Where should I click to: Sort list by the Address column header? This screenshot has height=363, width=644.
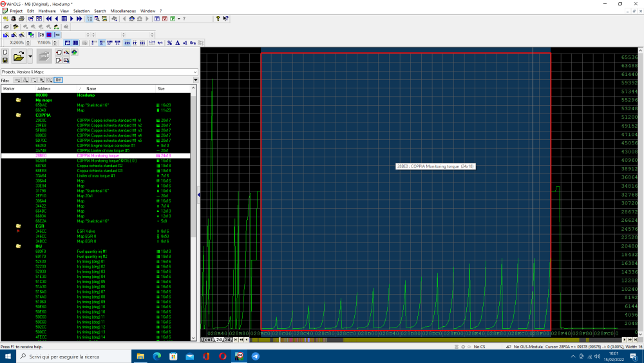click(x=44, y=88)
